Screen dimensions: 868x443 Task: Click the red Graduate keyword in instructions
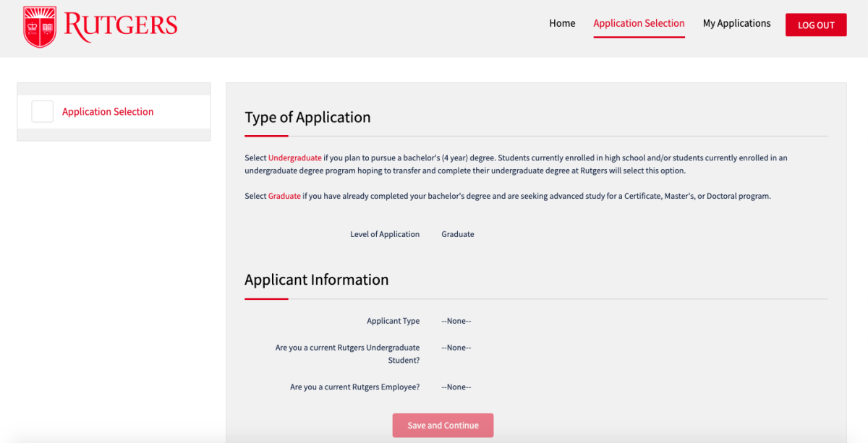[x=284, y=196]
